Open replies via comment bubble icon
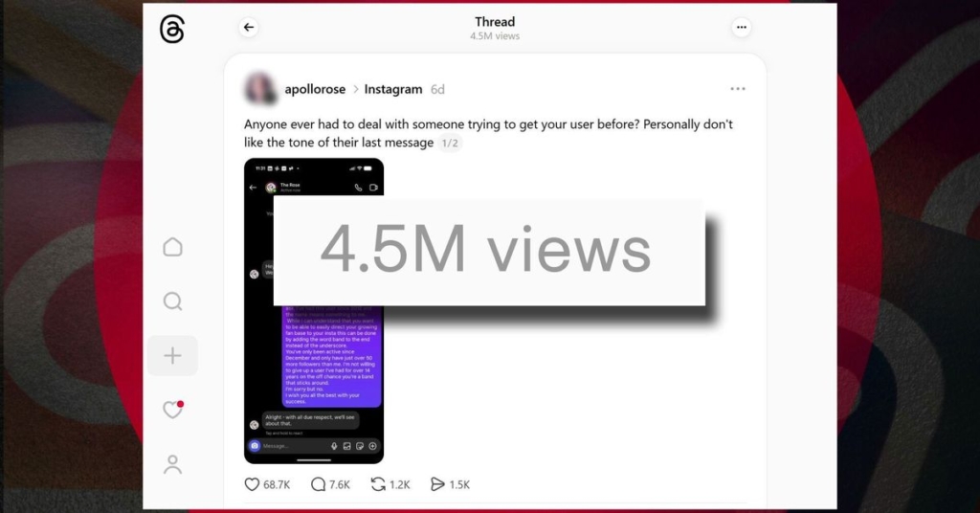 pos(318,484)
